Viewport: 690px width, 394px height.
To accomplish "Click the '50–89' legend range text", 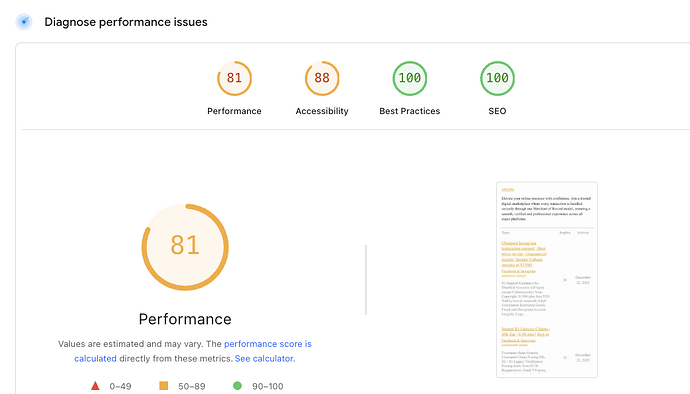I will (x=191, y=387).
